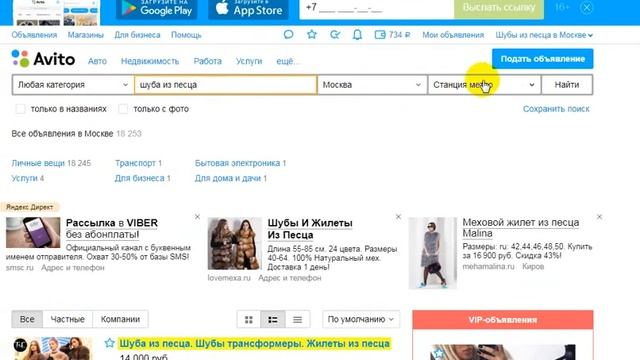Open smsc.ru ad site link
The image size is (640, 360).
[20, 268]
